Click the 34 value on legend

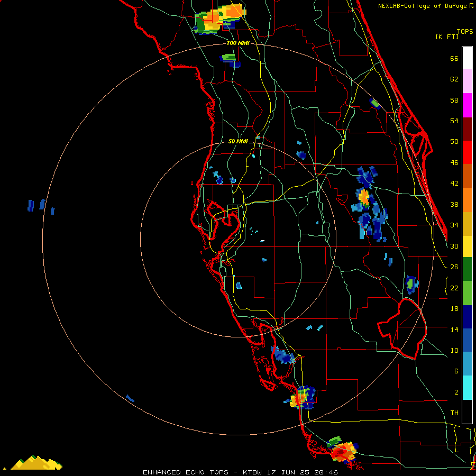(454, 225)
